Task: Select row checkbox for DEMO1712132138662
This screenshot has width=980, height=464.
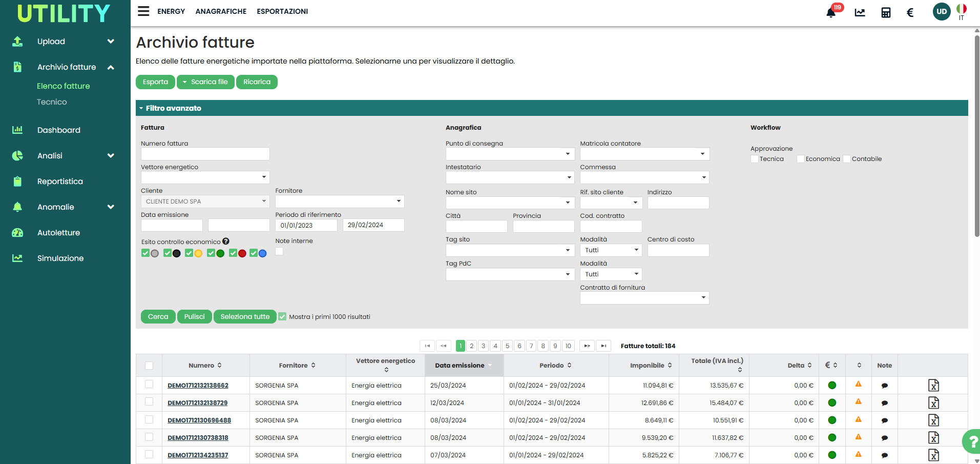Action: point(149,384)
